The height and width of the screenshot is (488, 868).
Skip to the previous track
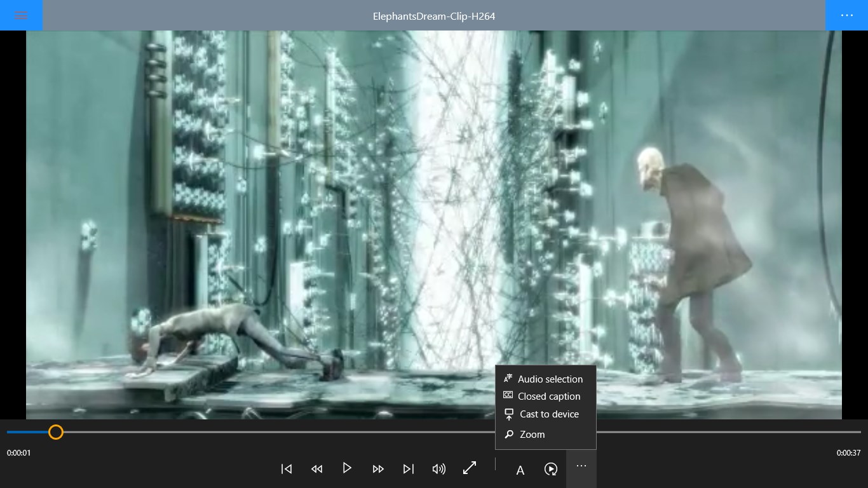[x=287, y=469]
